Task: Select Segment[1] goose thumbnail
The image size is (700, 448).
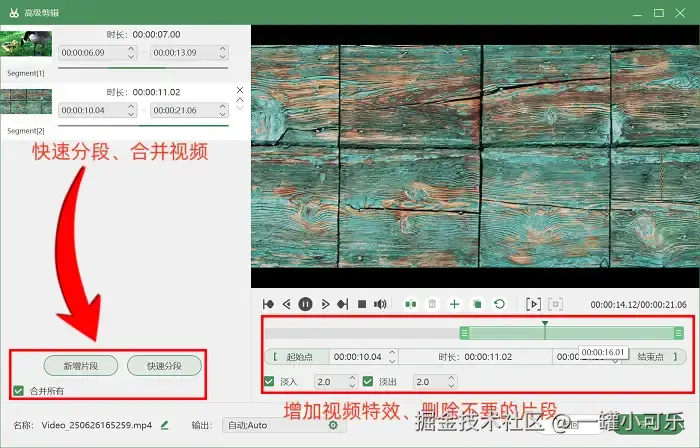Action: pyautogui.click(x=26, y=43)
